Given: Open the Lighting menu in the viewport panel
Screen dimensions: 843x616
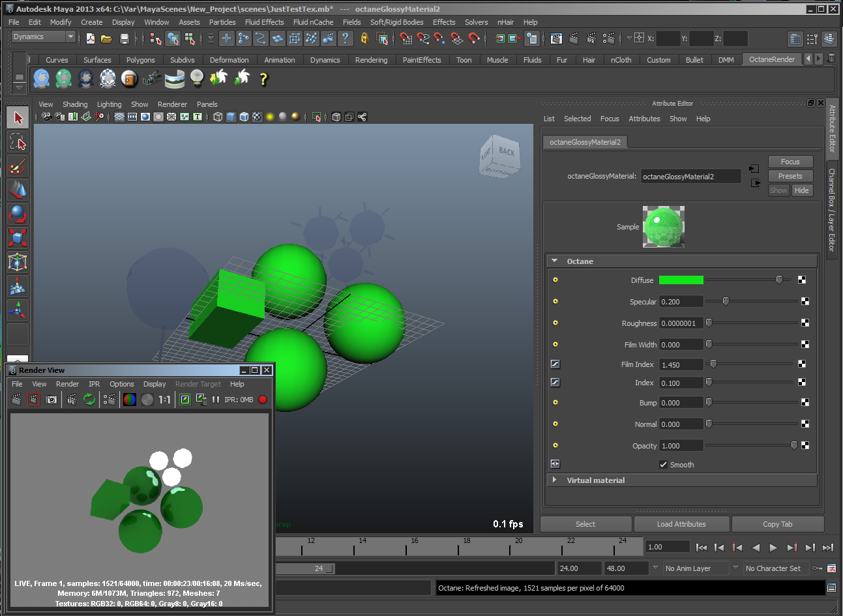Looking at the screenshot, I should (x=109, y=104).
